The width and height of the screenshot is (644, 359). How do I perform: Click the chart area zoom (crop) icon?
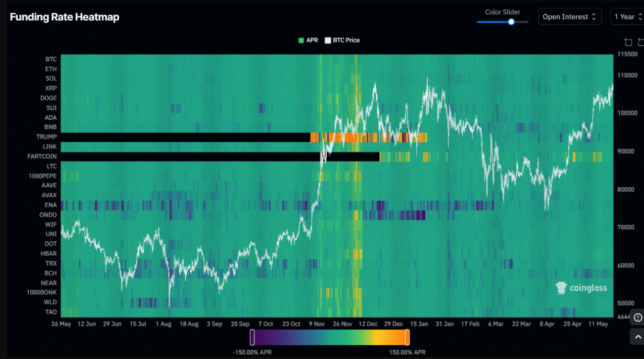click(628, 42)
